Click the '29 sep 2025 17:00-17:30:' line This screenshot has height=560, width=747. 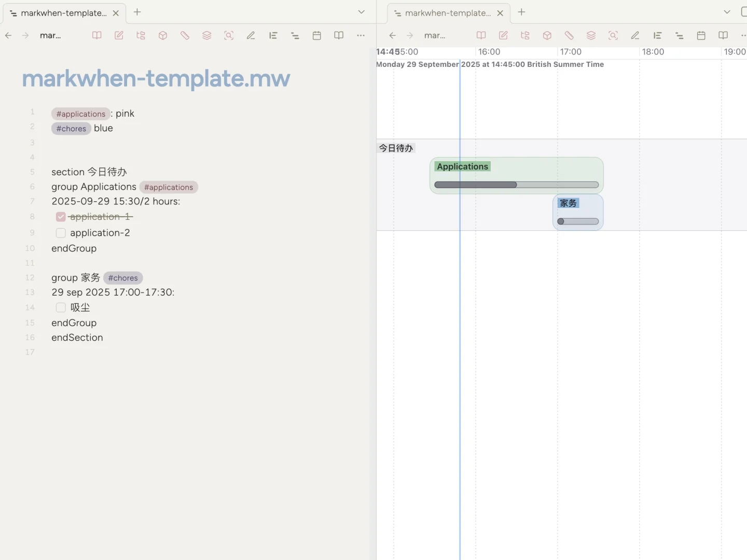point(113,292)
